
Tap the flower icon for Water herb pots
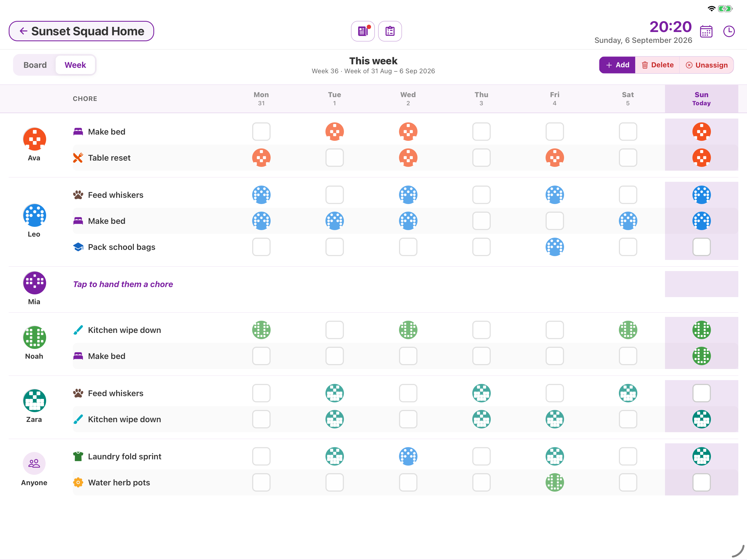(x=78, y=482)
